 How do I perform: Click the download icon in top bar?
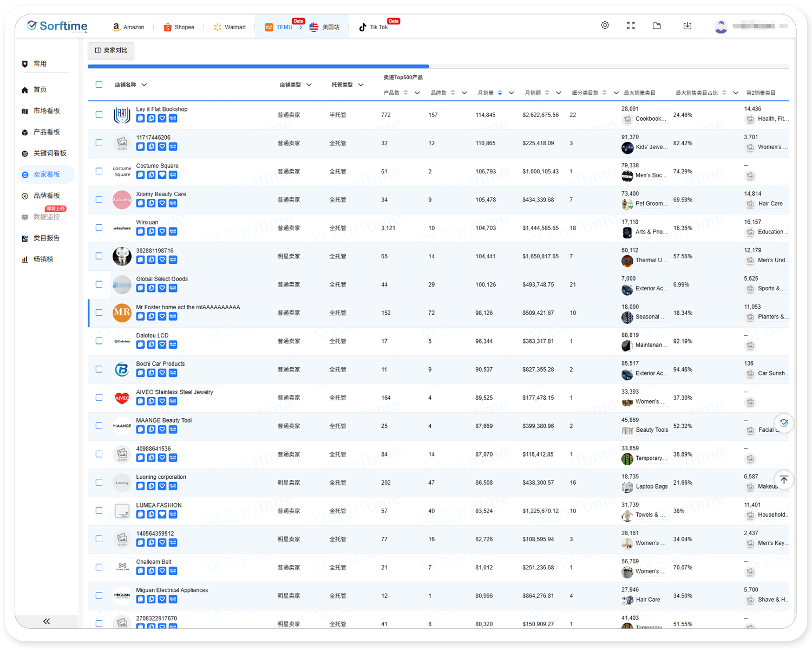(x=687, y=25)
